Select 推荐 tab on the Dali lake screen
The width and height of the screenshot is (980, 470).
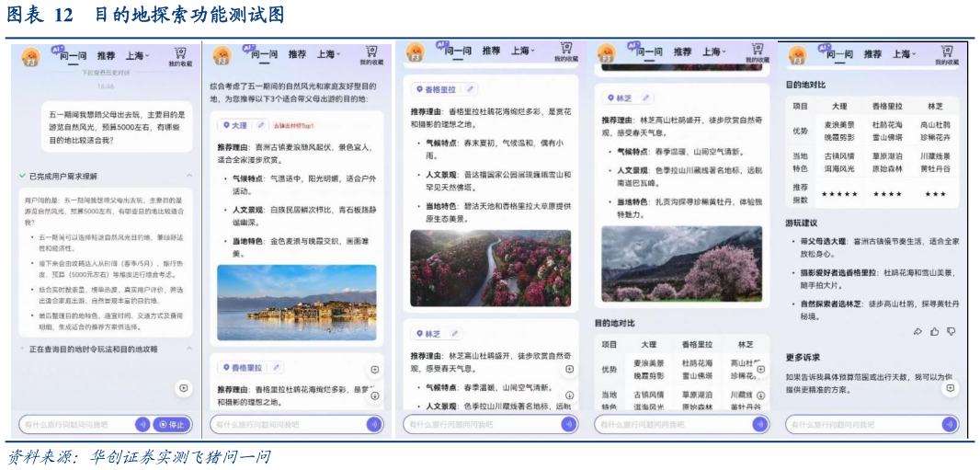pos(298,53)
